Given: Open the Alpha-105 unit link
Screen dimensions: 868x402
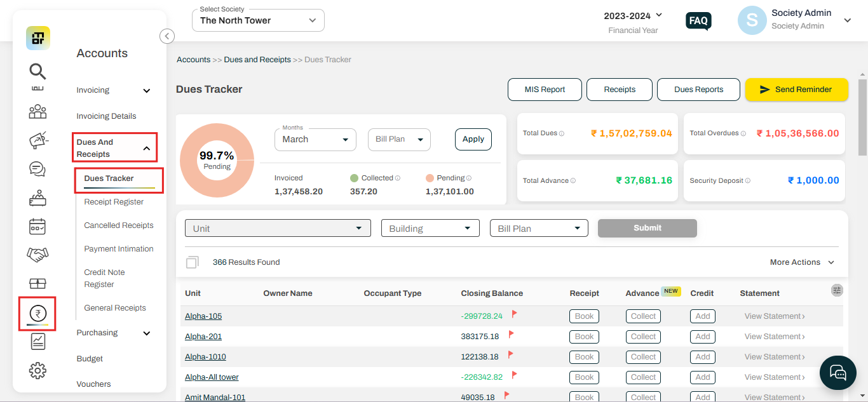Looking at the screenshot, I should [203, 316].
